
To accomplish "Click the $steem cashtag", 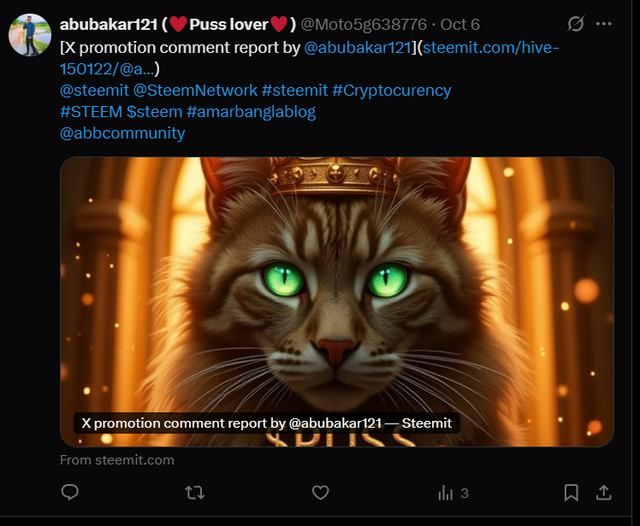I will click(x=154, y=111).
